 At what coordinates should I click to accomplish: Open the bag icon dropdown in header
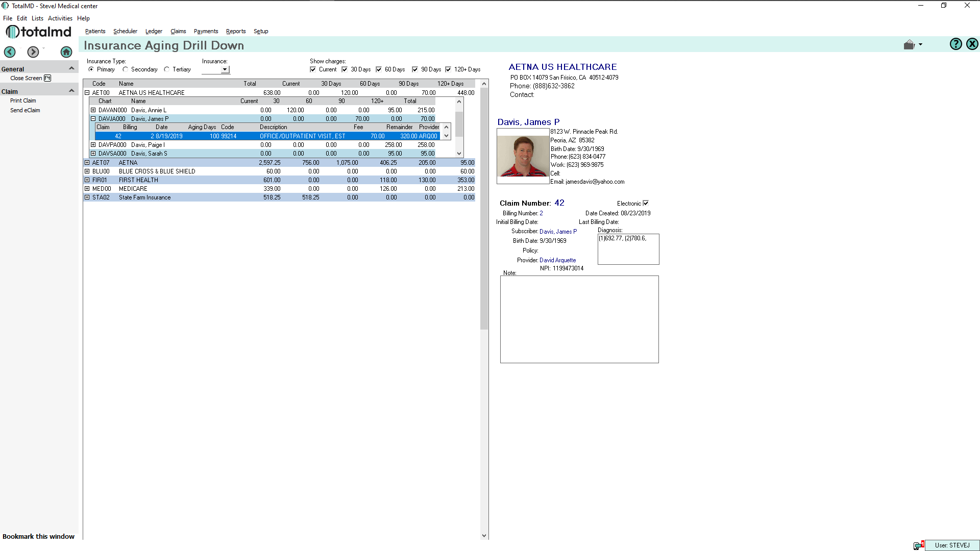[913, 45]
